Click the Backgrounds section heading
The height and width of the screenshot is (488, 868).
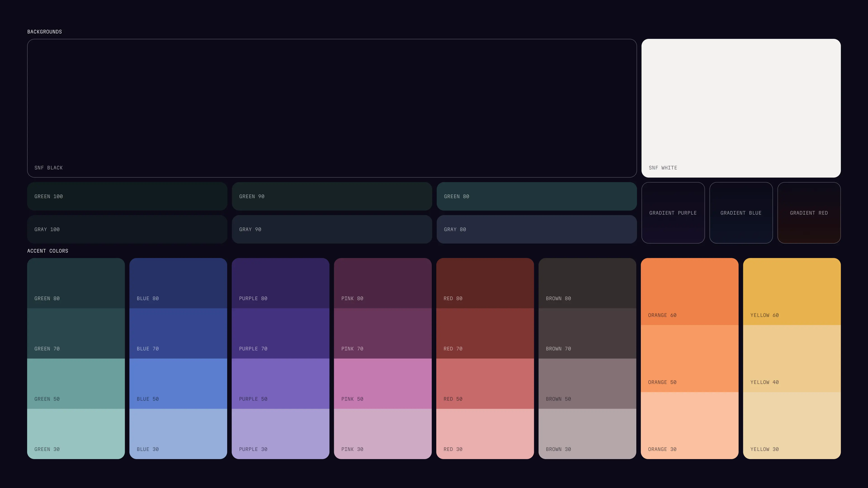[45, 32]
